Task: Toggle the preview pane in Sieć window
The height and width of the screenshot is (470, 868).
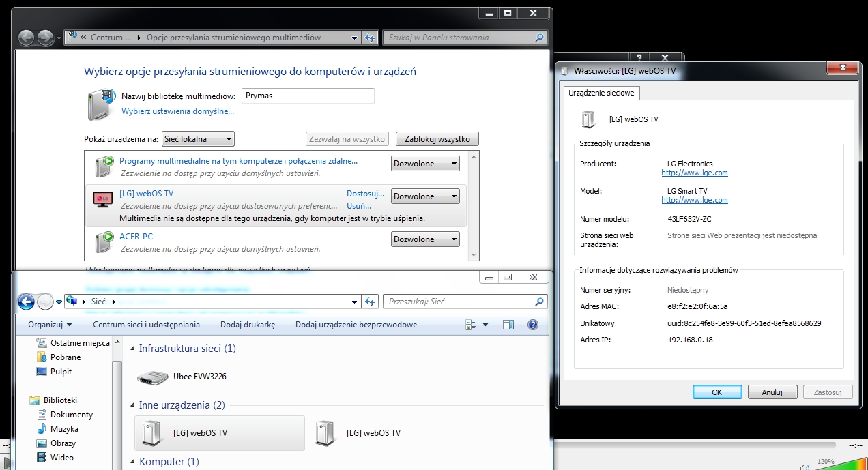Action: 508,325
